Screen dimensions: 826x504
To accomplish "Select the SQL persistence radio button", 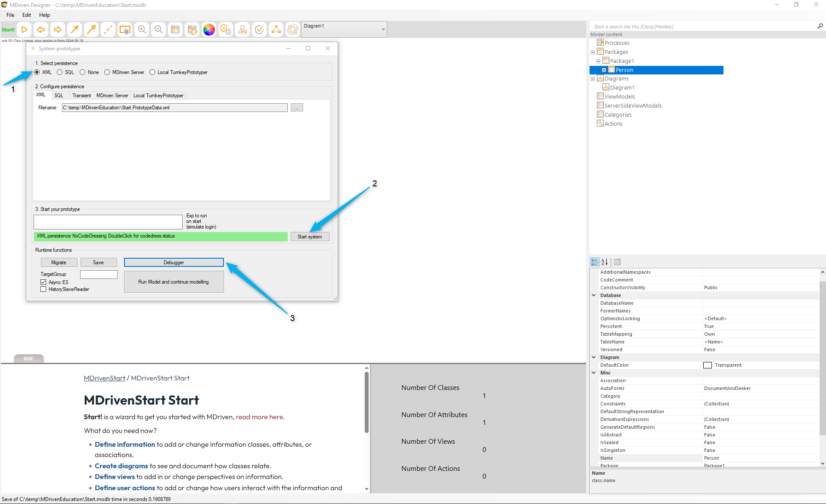I will tap(60, 72).
